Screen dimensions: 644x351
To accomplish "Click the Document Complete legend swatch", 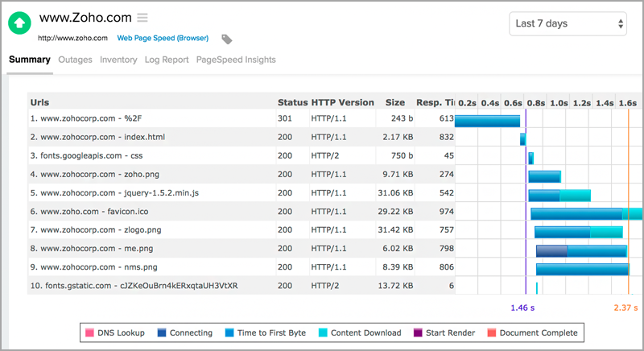I will [492, 332].
